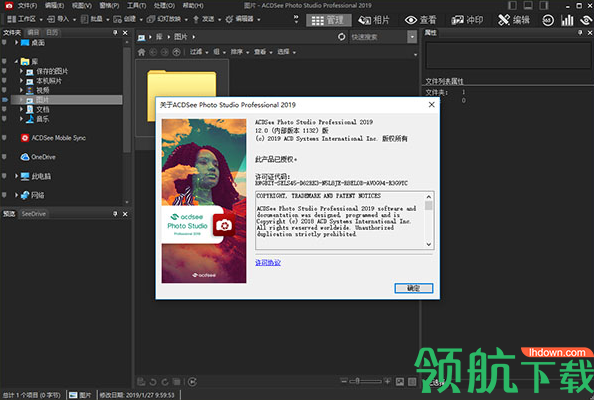The image size is (594, 400).
Task: Click copyright notices scrollbar down arrow
Action: pyautogui.click(x=428, y=244)
